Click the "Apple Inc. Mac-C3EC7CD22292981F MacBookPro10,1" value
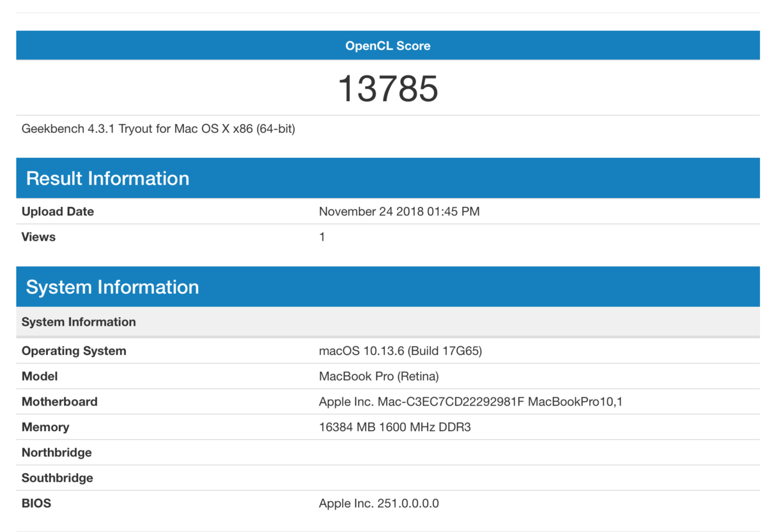Screen dimensions: 767x532 [x=470, y=402]
